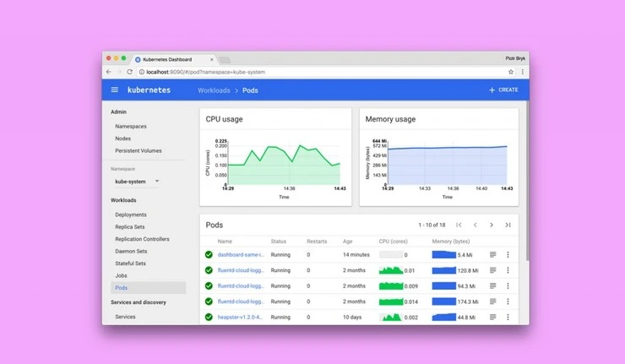Click the CREATE button

coord(503,90)
